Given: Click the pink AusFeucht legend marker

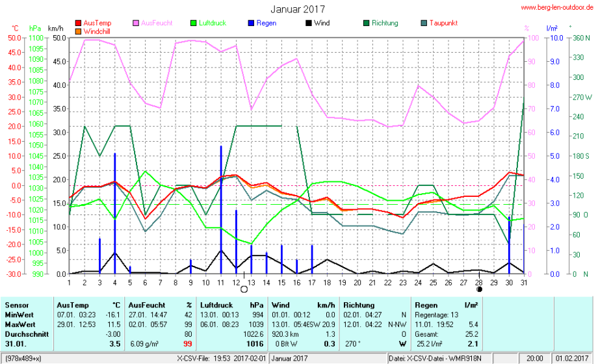Looking at the screenshot, I should click(x=135, y=23).
